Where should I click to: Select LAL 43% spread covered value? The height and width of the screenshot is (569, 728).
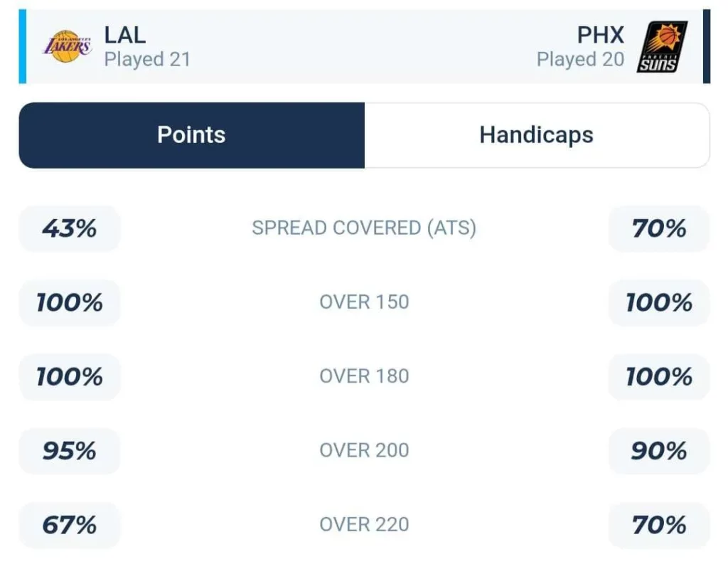pyautogui.click(x=70, y=228)
